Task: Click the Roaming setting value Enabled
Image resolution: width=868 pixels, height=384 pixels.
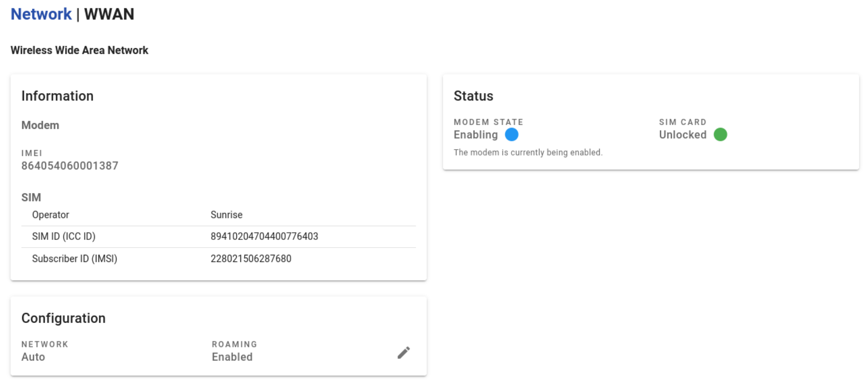Action: [x=232, y=357]
